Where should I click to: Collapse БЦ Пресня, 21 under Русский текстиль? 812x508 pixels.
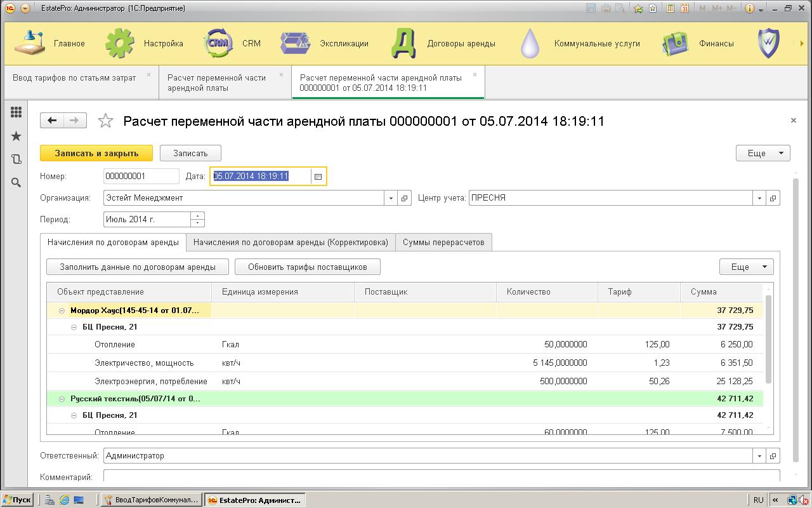coord(74,415)
